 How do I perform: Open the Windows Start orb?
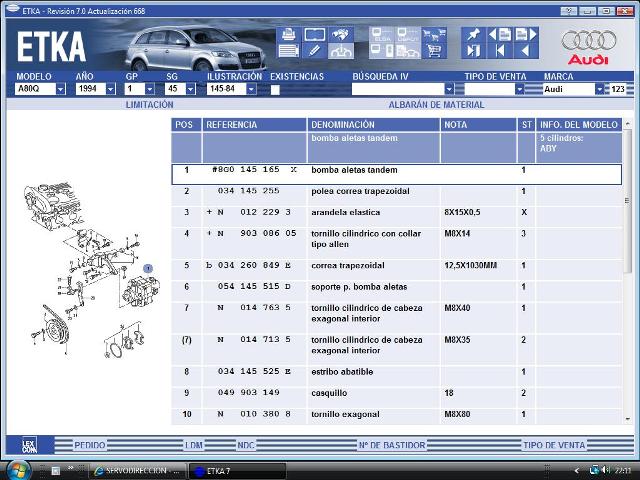click(x=17, y=470)
